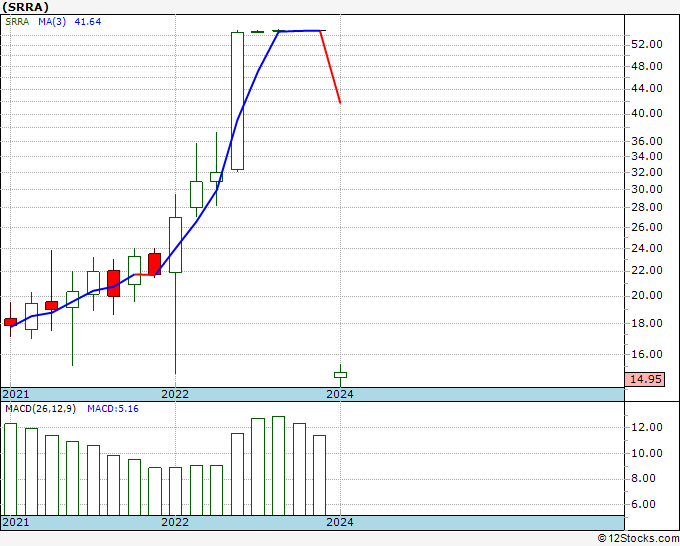Select the 36.00 price axis label
The height and width of the screenshot is (546, 680).
coord(647,141)
